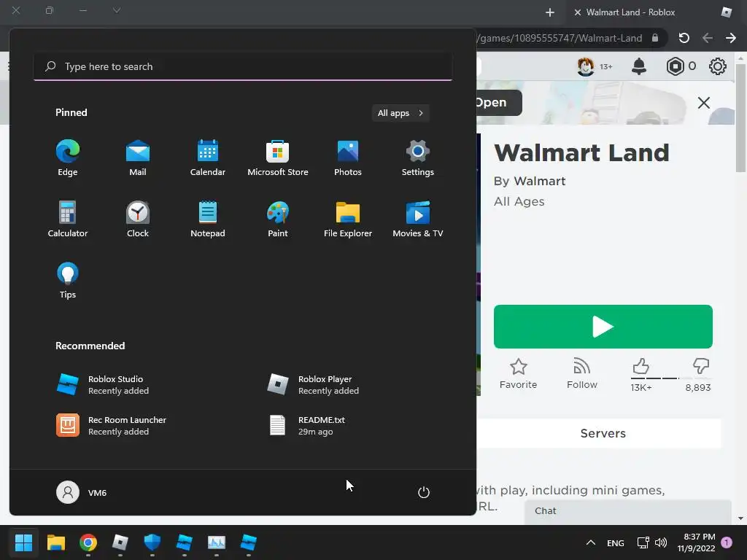The image size is (747, 560).
Task: Click the green Play button for Walmart Land
Action: (603, 327)
